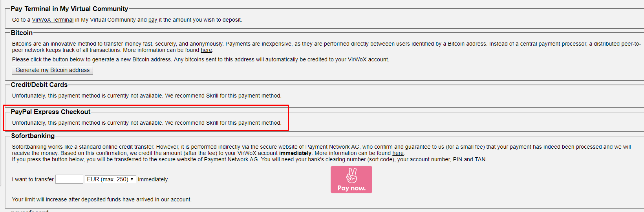
Task: Select the Sofortbanking section heading
Action: click(x=33, y=136)
